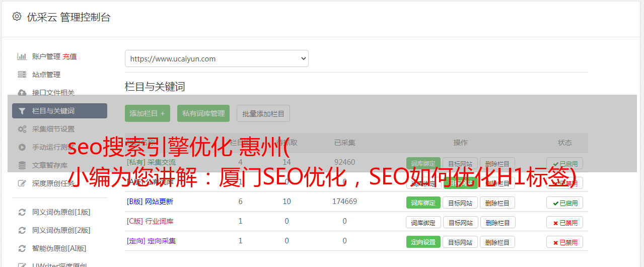Click the bar chart icon for 账户管理
This screenshot has width=644, height=267.
tap(22, 56)
